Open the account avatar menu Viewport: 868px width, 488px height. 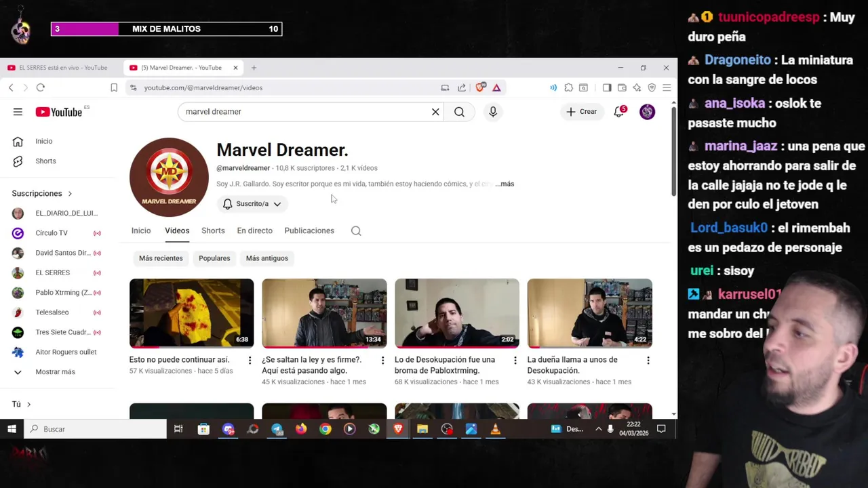point(648,112)
